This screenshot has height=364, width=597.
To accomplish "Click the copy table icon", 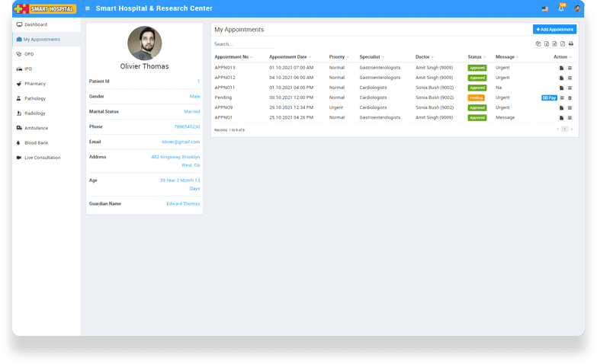I will [x=538, y=44].
